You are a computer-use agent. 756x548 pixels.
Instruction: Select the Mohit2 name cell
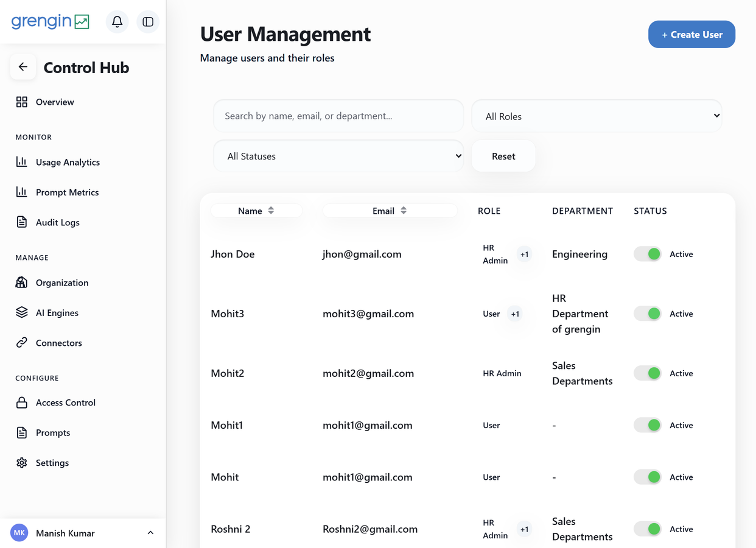pos(228,373)
